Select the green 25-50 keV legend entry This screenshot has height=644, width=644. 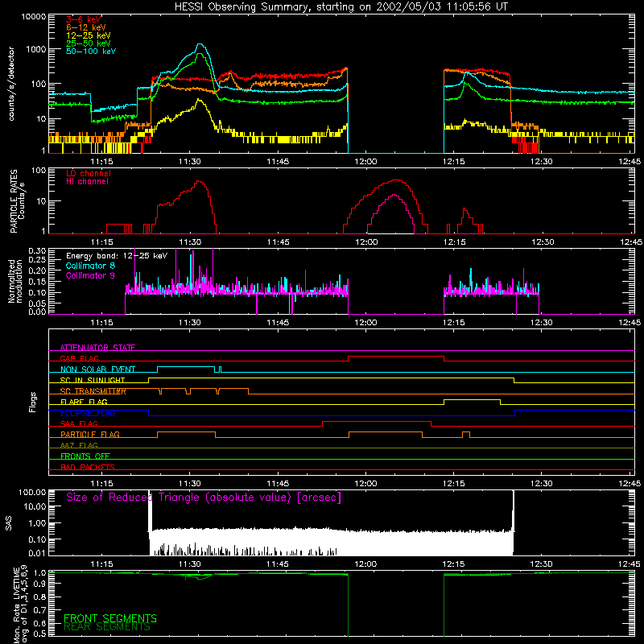coord(88,43)
